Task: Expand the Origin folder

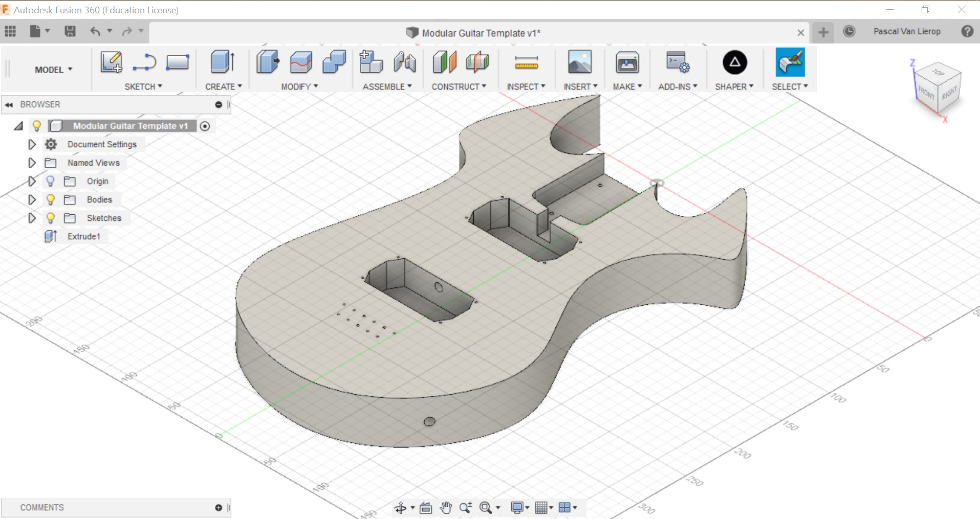Action: [x=32, y=181]
